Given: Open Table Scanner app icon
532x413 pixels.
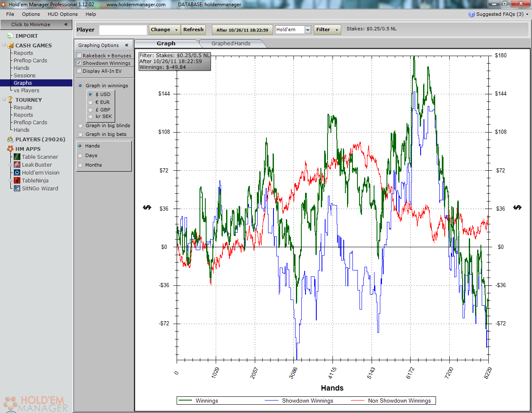Looking at the screenshot, I should click(x=17, y=157).
